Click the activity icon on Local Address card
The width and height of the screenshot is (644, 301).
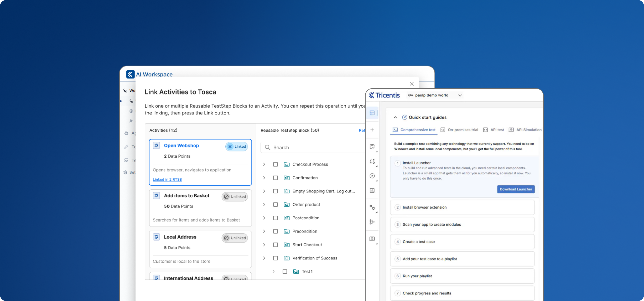[x=157, y=237]
